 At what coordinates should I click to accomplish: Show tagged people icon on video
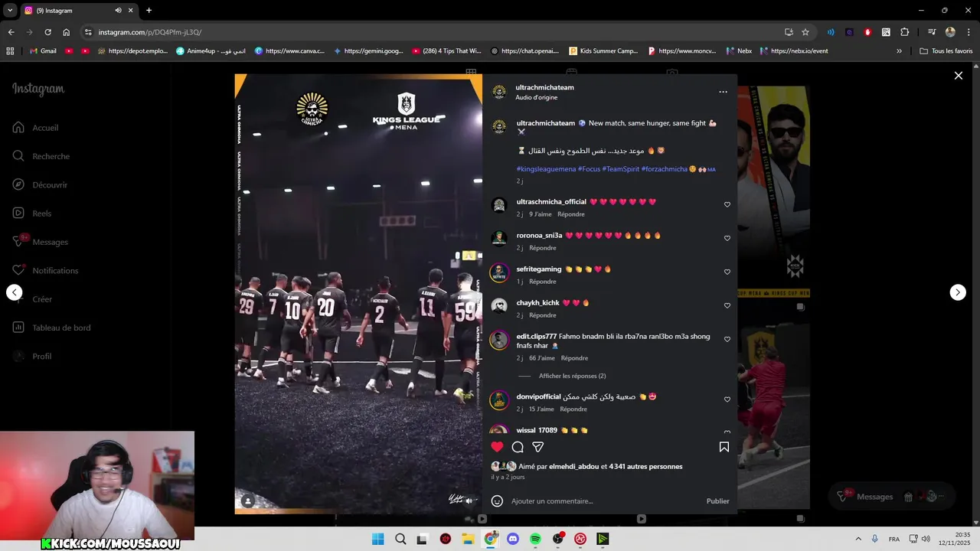point(247,501)
